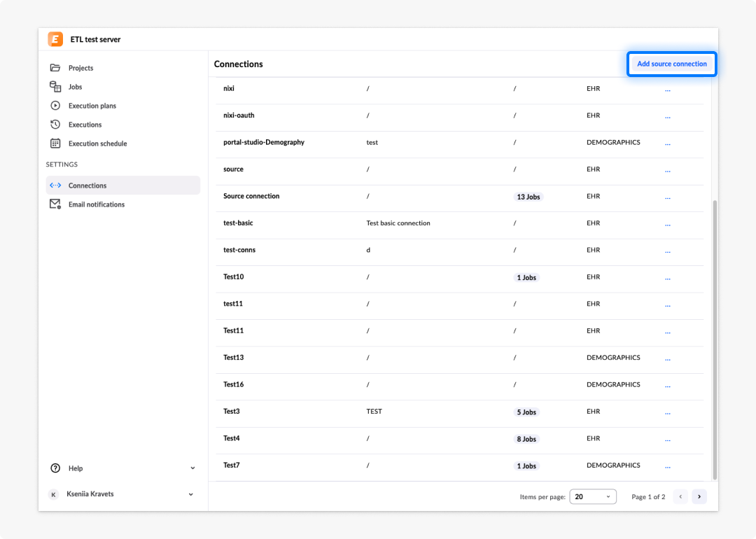Open the Items per page dropdown
756x539 pixels.
(593, 496)
